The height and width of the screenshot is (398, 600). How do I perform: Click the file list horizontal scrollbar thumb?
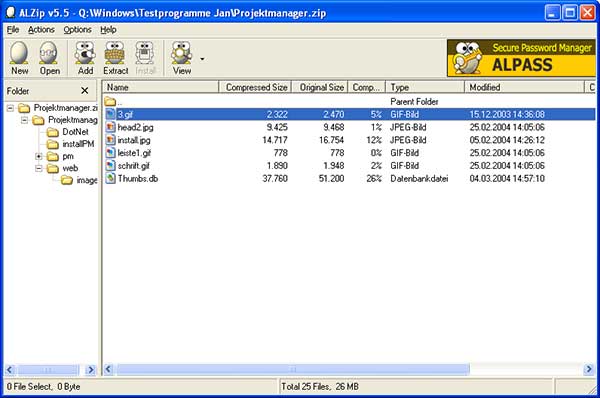pyautogui.click(x=293, y=369)
